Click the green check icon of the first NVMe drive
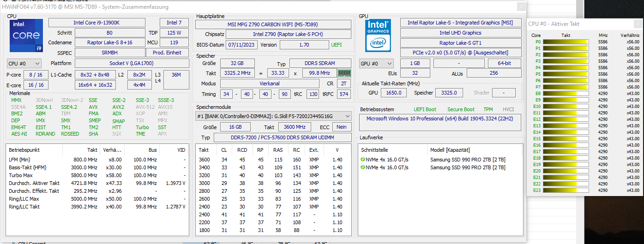644x244 pixels. pyautogui.click(x=363, y=160)
